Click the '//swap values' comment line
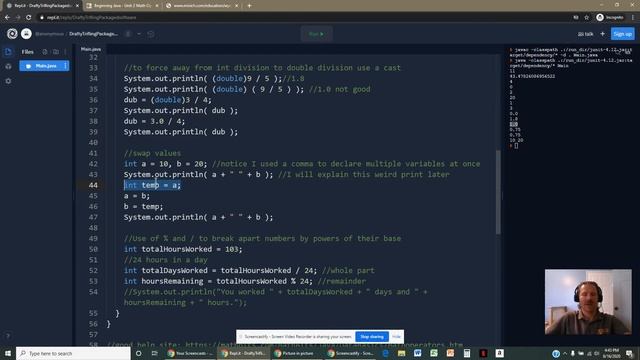The width and height of the screenshot is (640, 360). 152,153
